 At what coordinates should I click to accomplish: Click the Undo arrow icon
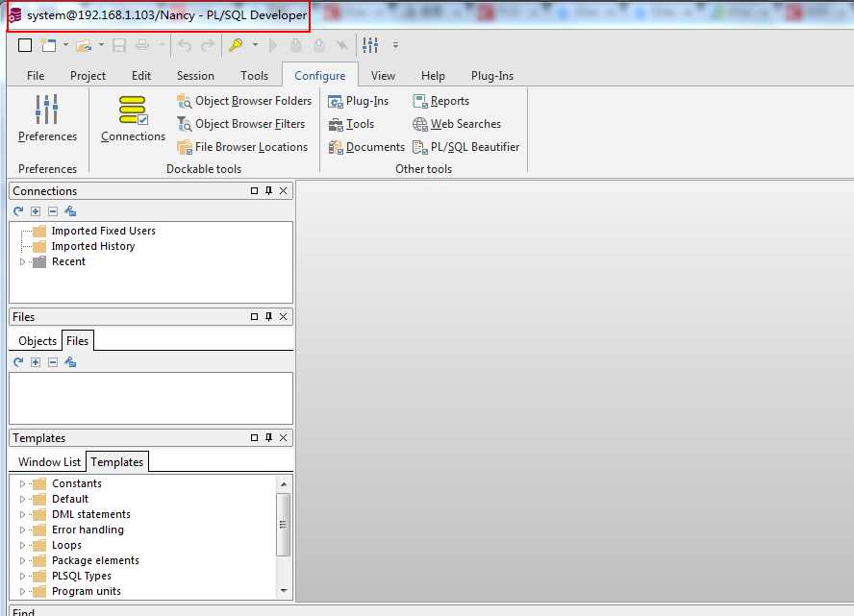coord(185,45)
